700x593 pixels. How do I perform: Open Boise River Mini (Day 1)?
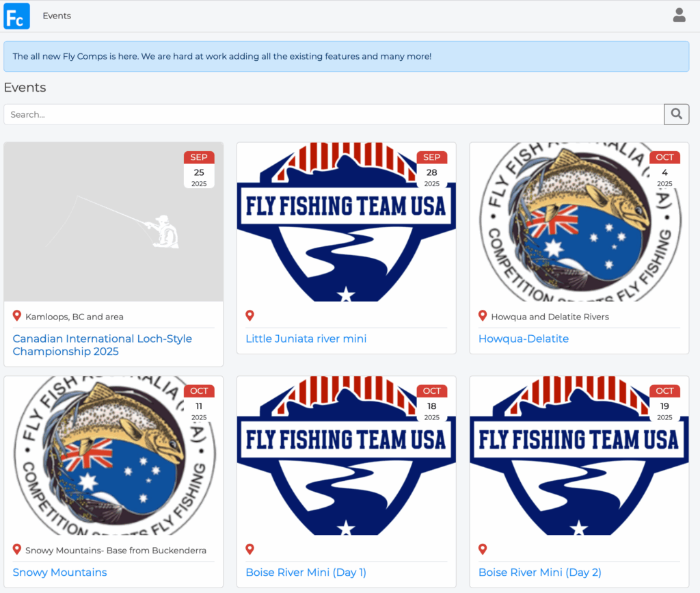pos(306,572)
